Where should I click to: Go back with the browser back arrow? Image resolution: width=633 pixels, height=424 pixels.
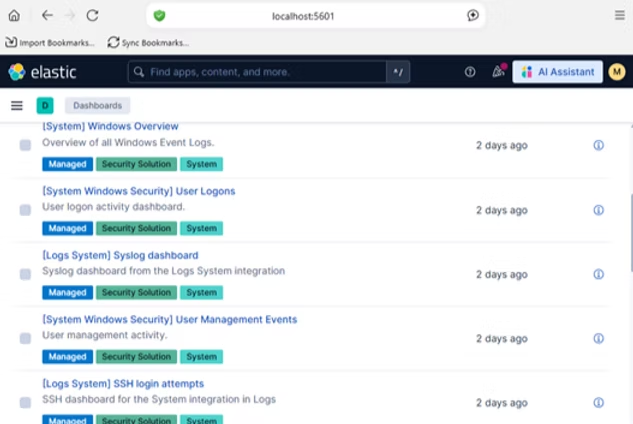click(47, 15)
